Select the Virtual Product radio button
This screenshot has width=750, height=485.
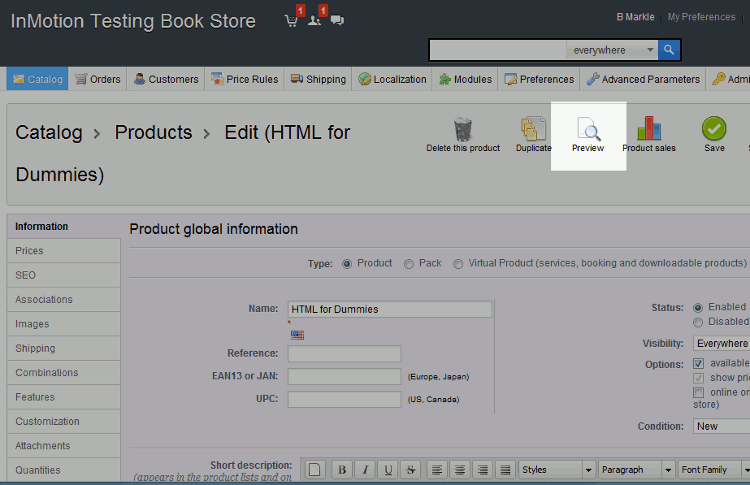click(459, 264)
